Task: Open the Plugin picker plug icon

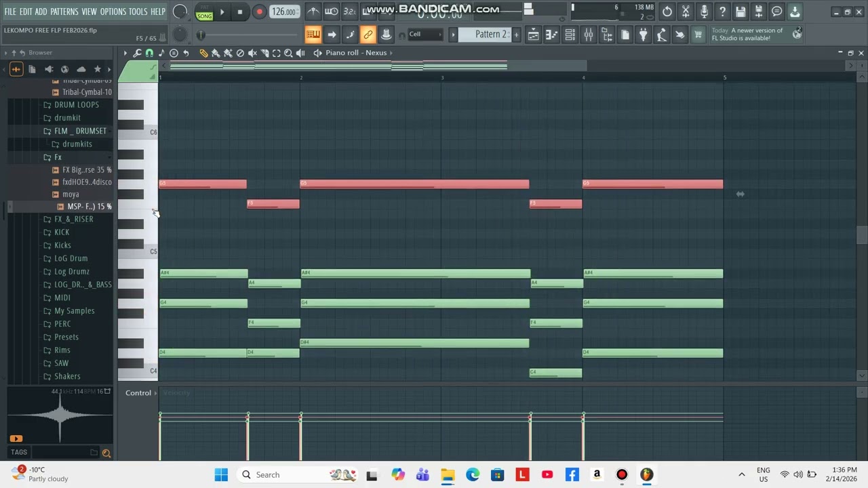Action: pos(644,35)
